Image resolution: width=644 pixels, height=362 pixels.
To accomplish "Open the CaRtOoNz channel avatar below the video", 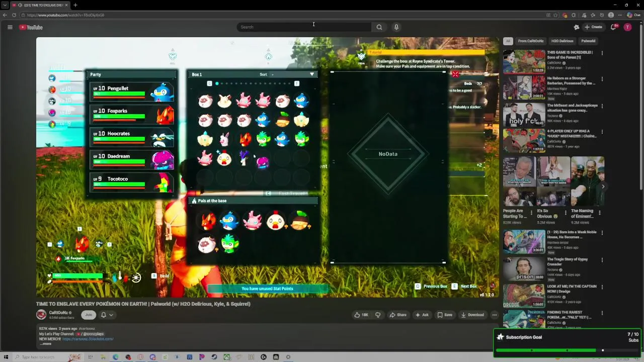I will tap(41, 315).
